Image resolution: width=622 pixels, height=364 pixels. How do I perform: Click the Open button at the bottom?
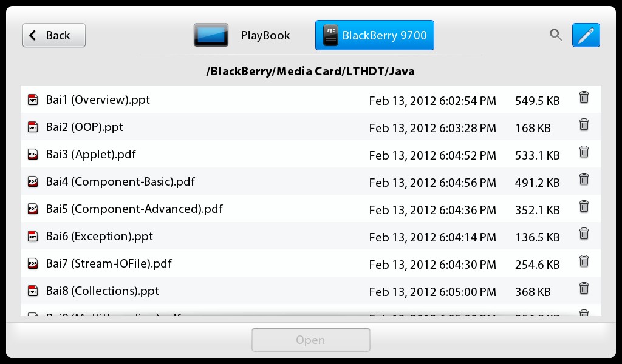click(x=310, y=340)
